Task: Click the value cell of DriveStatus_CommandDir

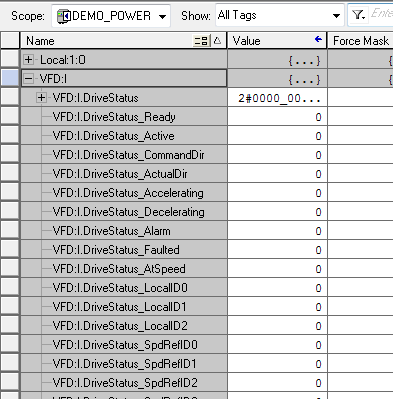Action: click(x=277, y=155)
